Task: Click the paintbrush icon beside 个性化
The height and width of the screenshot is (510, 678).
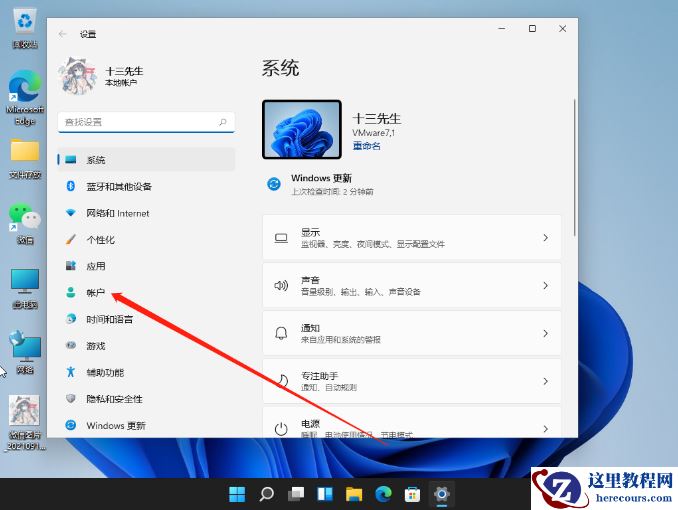Action: 71,239
